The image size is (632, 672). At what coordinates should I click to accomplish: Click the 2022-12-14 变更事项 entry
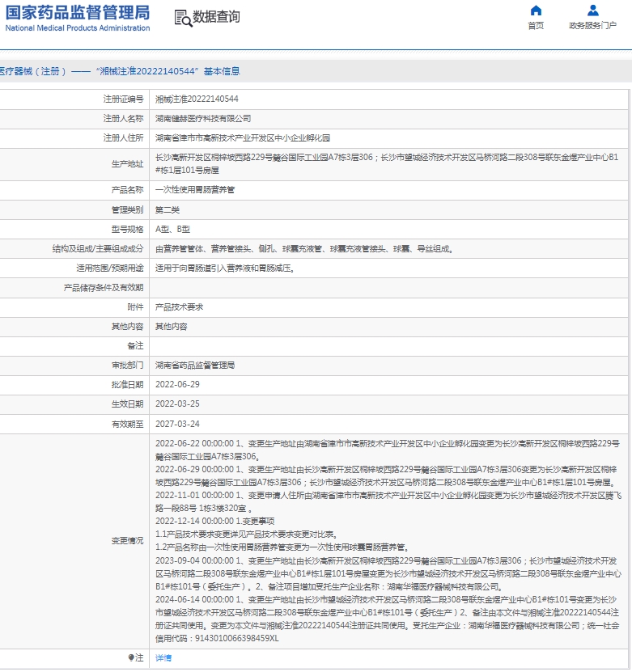coord(214,521)
